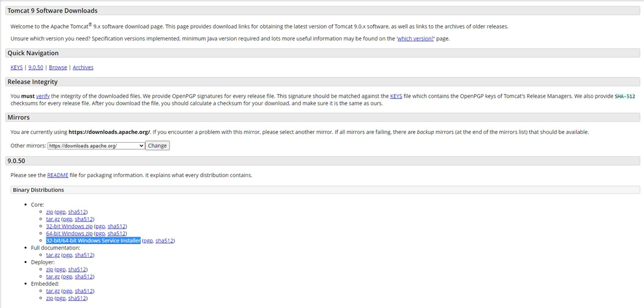Open sha512 for 64-bit Windows zip
This screenshot has height=308, width=644.
117,234
